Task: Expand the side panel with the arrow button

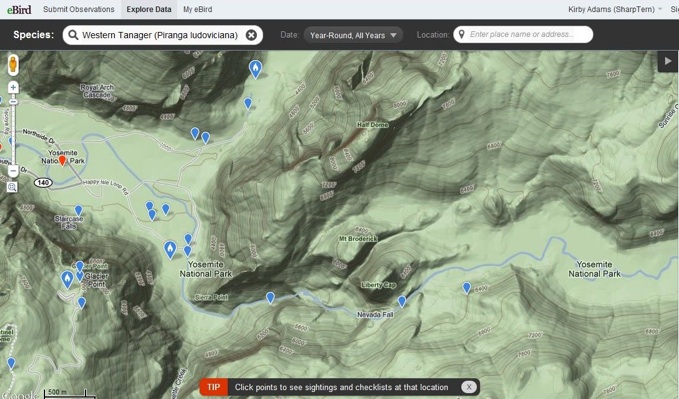Action: [x=668, y=62]
